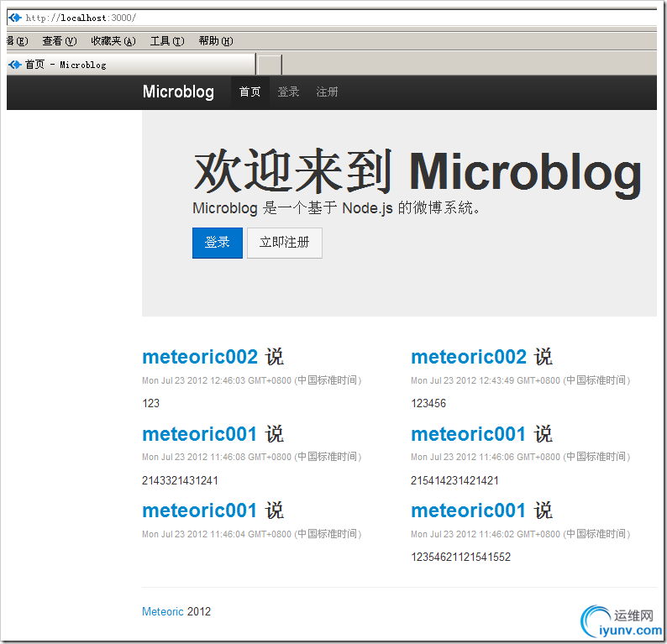Click the timestamp 12:46:03 GMT+0800
Viewport: 667px width, 644px height.
point(252,380)
